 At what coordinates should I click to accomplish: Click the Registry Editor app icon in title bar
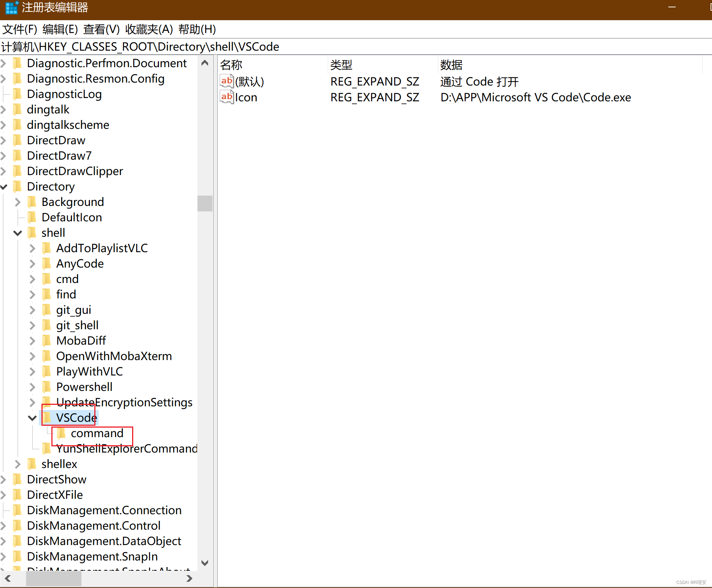click(x=12, y=8)
